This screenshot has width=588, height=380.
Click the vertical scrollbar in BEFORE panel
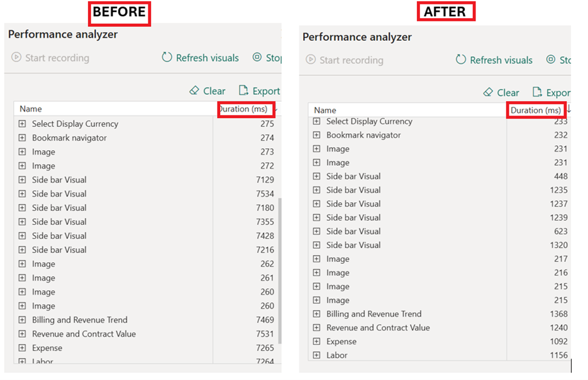click(x=279, y=270)
